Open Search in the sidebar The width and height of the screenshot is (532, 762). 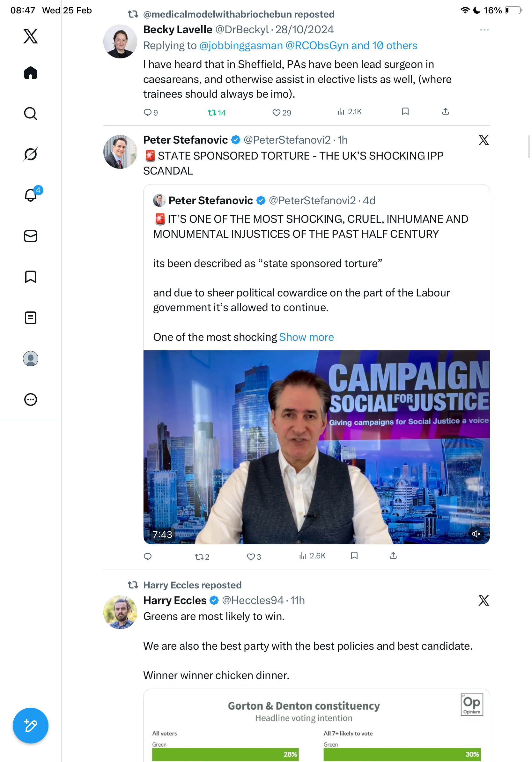click(31, 114)
